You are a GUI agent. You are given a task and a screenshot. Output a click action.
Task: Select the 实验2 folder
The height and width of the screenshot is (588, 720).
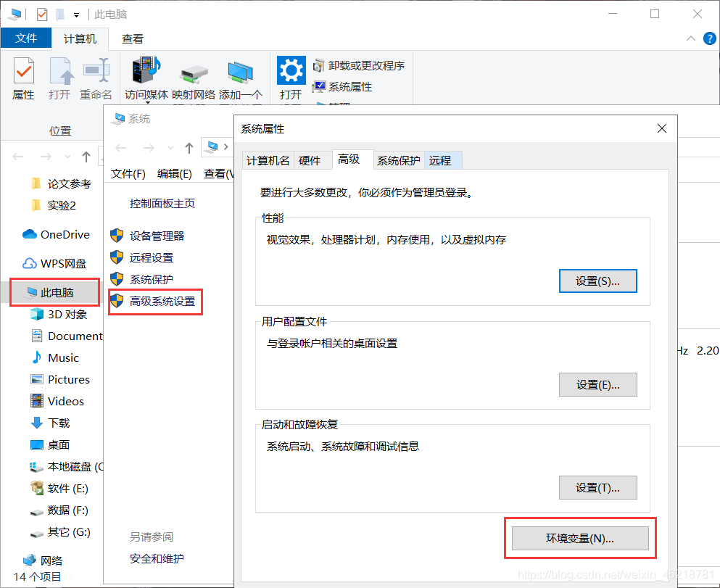54,205
